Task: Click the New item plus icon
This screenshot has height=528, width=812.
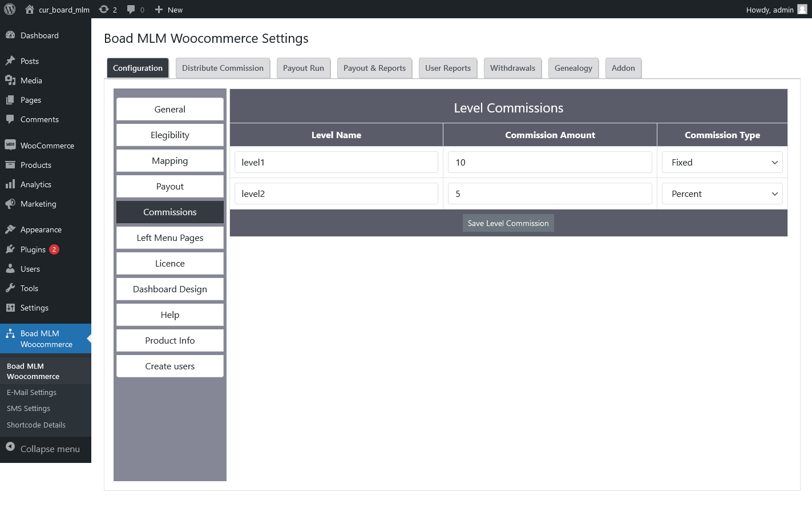Action: tap(159, 9)
